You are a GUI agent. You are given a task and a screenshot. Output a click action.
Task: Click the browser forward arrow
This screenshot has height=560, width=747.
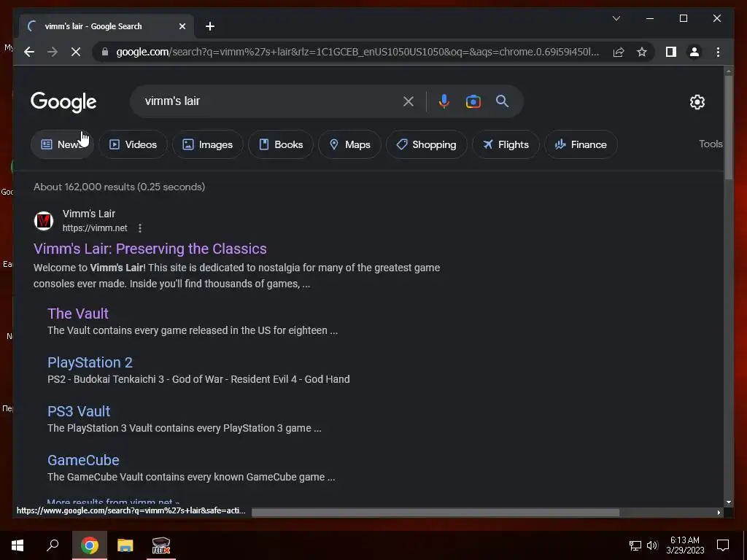(53, 52)
